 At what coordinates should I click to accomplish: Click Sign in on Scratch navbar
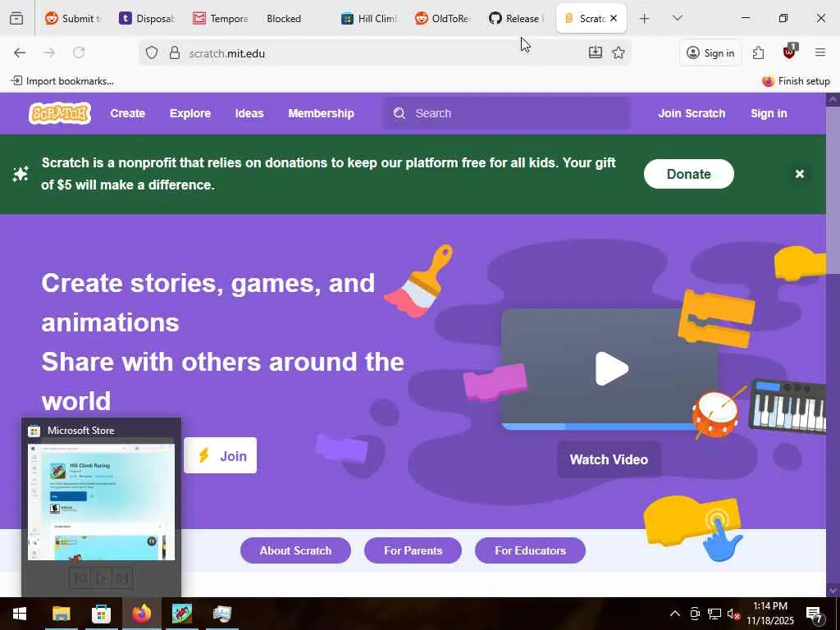769,113
